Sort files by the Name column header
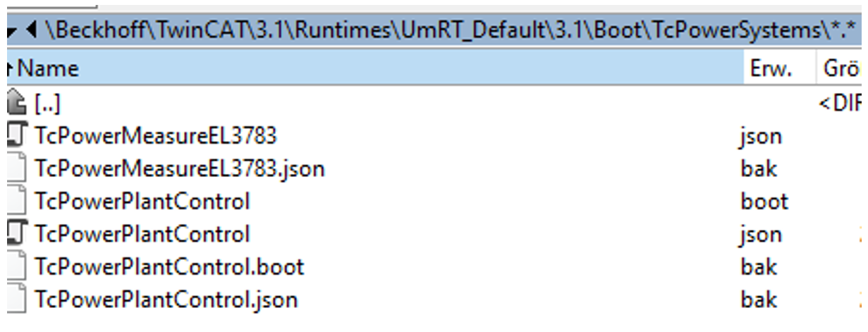Screen dimensions: 868x332 point(48,69)
